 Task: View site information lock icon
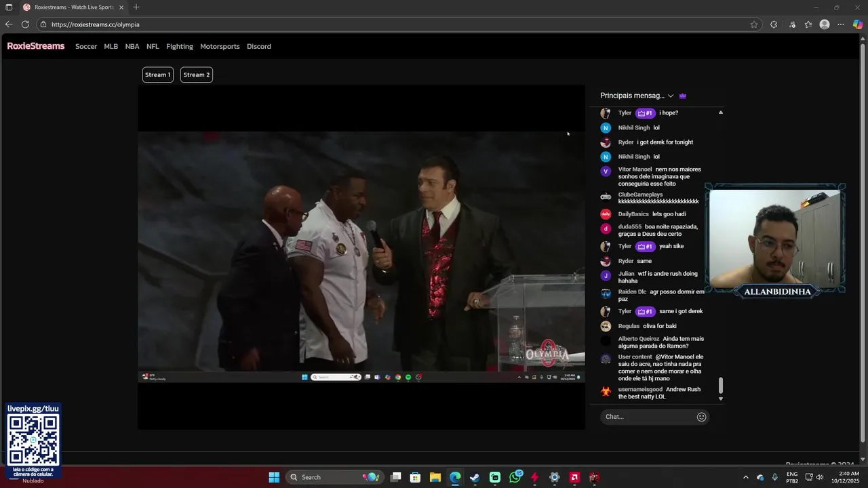click(43, 24)
